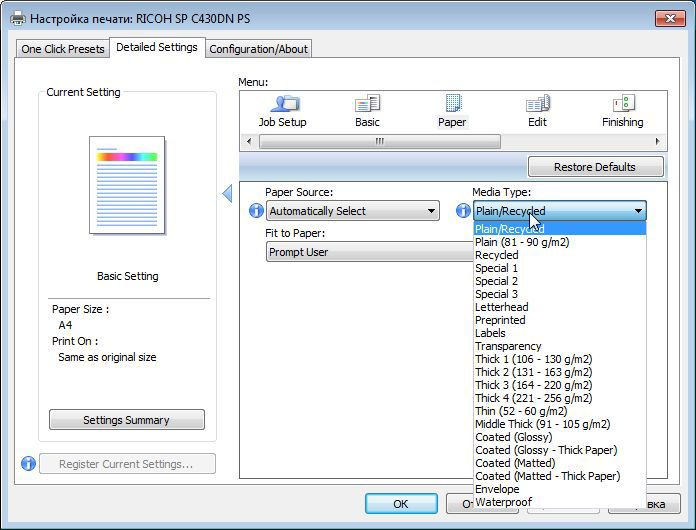Viewport: 696px width, 530px height.
Task: Open the Fit to Paper dropdown
Action: 370,252
